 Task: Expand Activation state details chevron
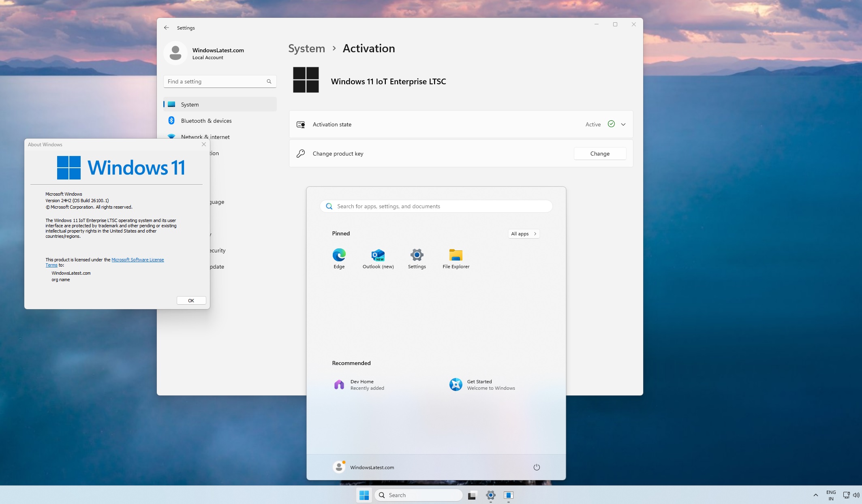(622, 124)
